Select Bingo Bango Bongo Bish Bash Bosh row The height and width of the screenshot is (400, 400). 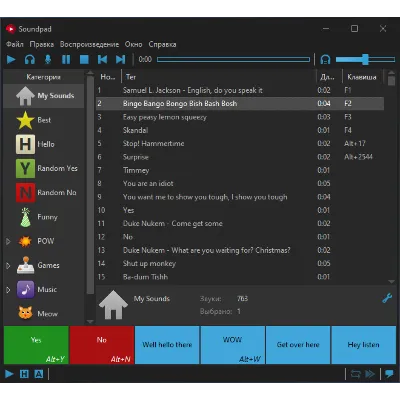(240, 104)
